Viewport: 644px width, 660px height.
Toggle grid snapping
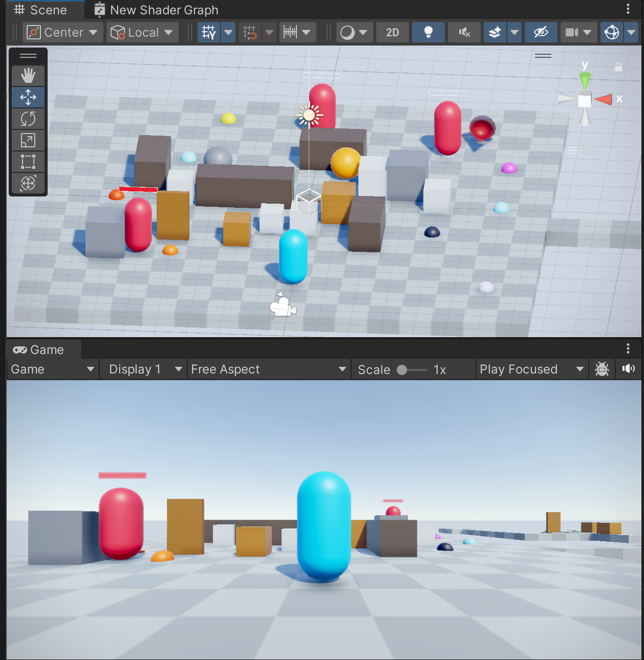(250, 32)
